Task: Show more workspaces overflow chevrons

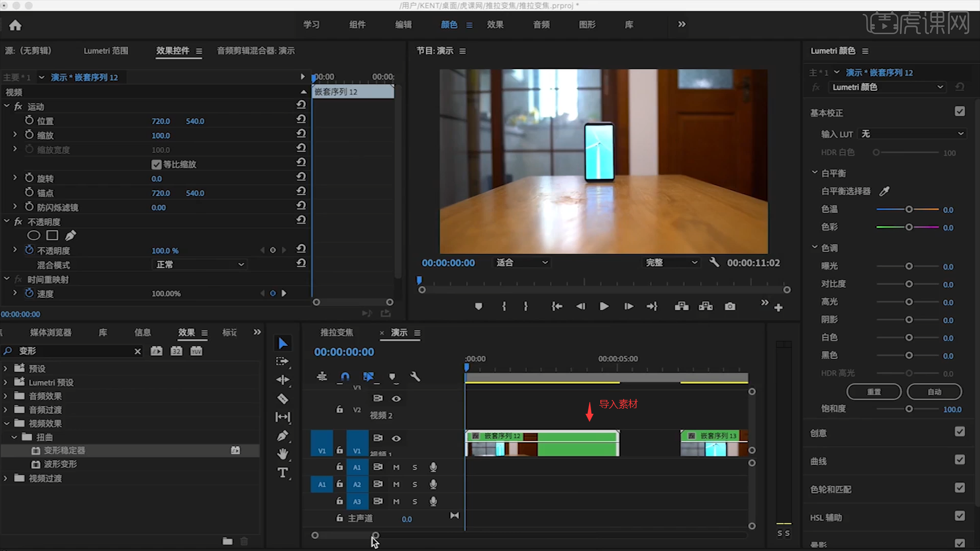Action: point(682,24)
